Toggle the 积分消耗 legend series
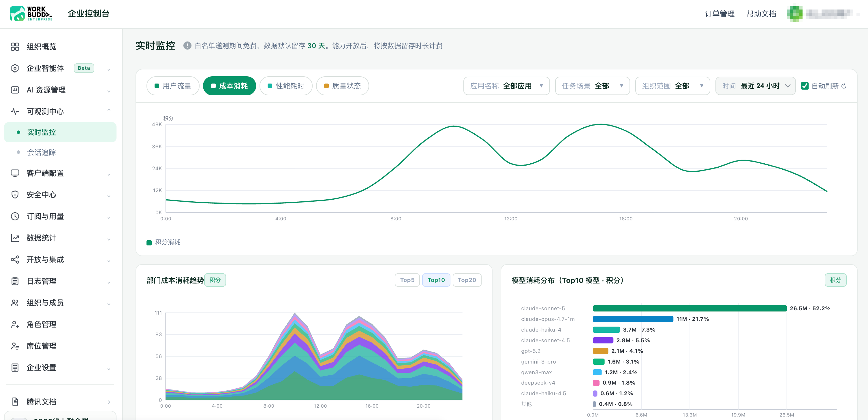This screenshot has height=420, width=868. [x=164, y=242]
